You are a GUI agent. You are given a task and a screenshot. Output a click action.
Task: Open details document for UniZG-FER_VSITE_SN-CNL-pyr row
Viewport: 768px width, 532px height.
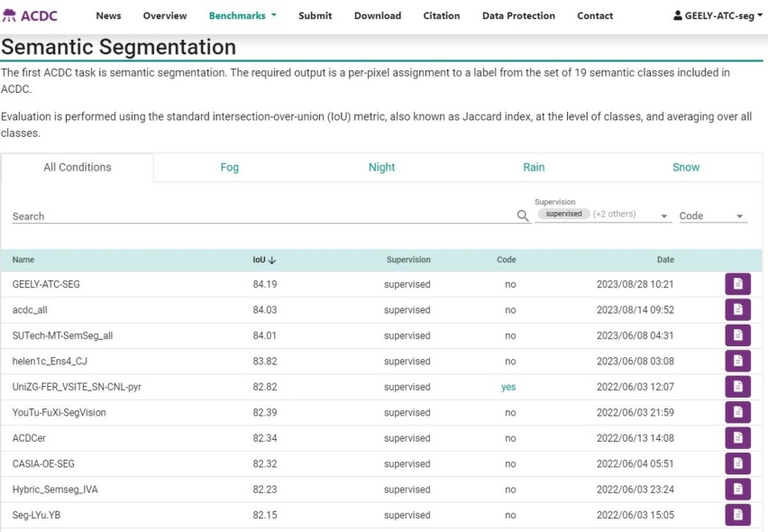tap(737, 387)
